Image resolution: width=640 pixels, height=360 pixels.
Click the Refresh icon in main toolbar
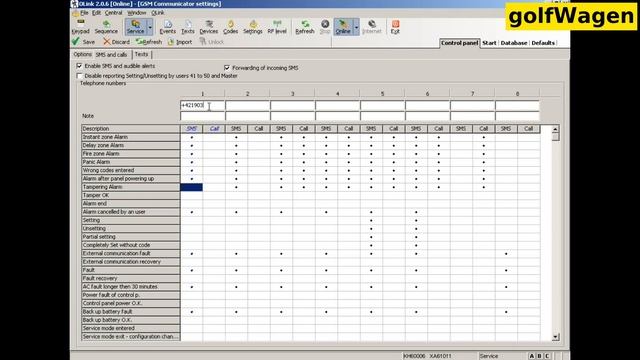tap(304, 27)
